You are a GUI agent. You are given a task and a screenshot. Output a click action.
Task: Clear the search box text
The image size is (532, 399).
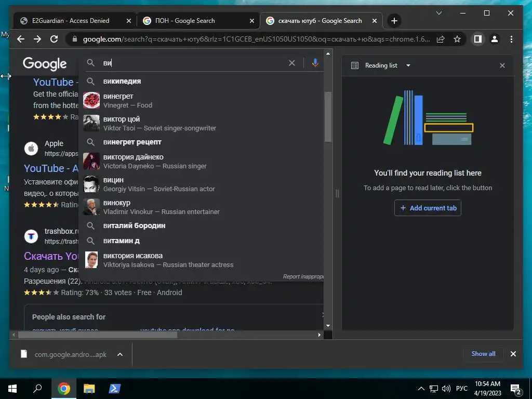[x=292, y=63]
